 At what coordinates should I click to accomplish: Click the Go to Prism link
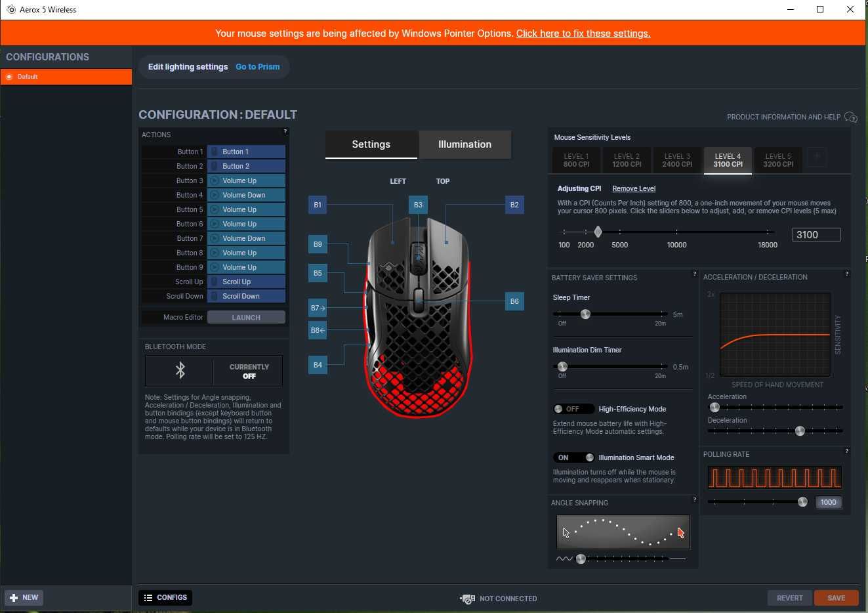(x=258, y=67)
